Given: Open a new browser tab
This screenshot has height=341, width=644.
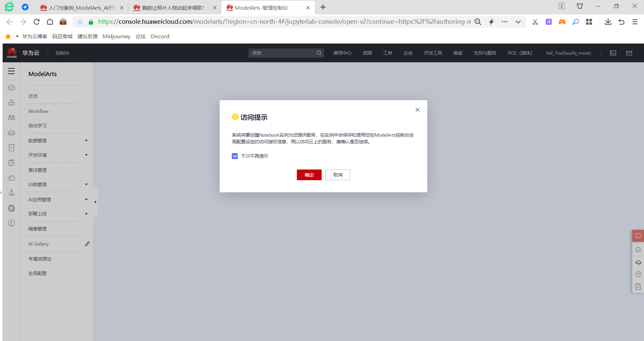Looking at the screenshot, I should point(323,7).
